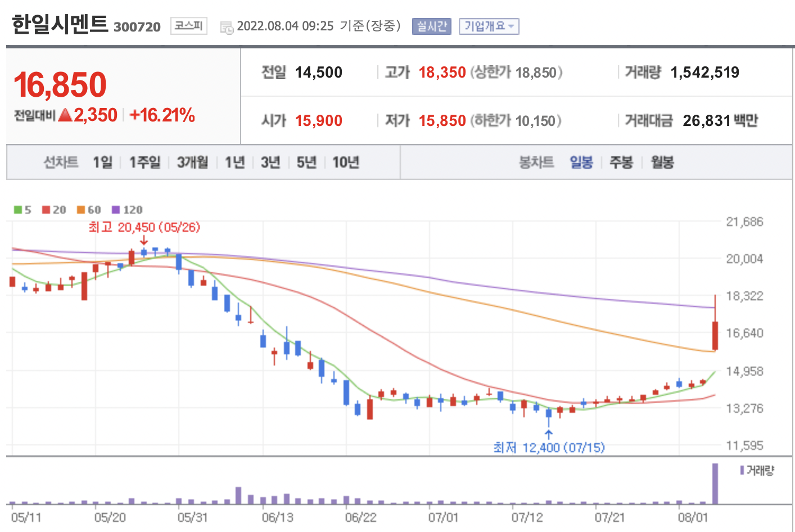Click the red up-triangle price change icon
The width and height of the screenshot is (795, 532).
tap(65, 115)
